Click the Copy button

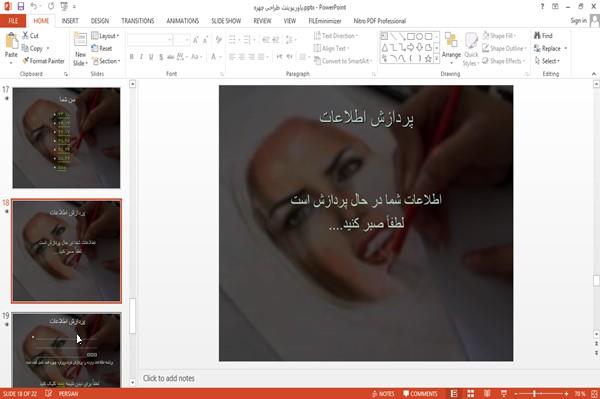(33, 48)
